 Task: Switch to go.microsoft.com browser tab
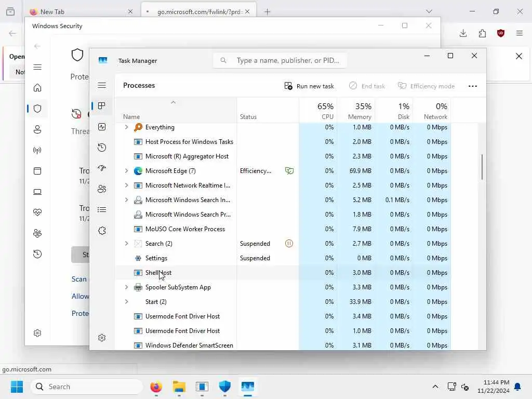click(198, 11)
